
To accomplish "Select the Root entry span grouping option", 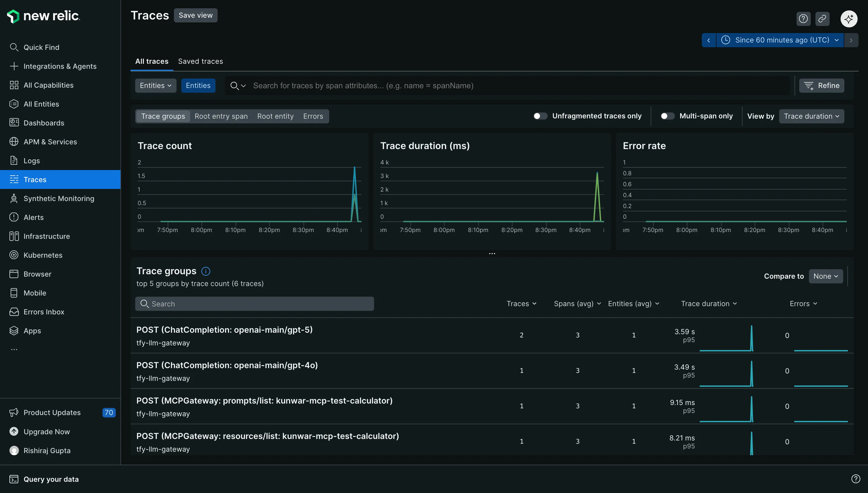I will click(x=221, y=116).
